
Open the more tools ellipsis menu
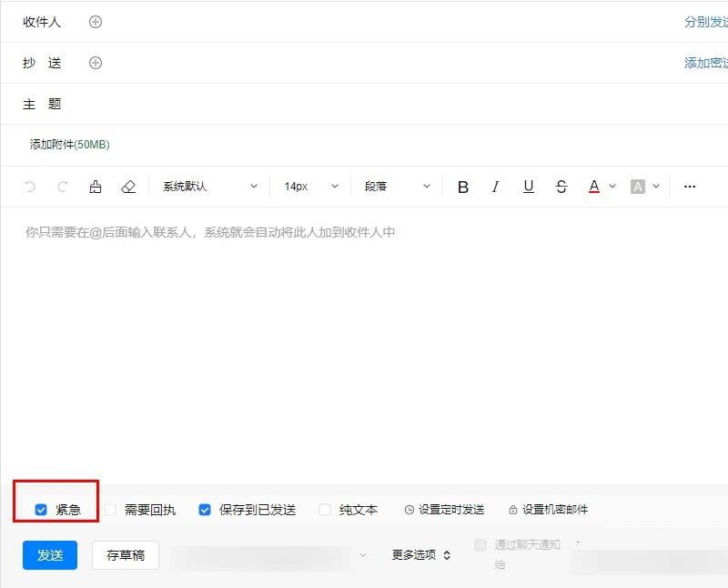coord(689,186)
